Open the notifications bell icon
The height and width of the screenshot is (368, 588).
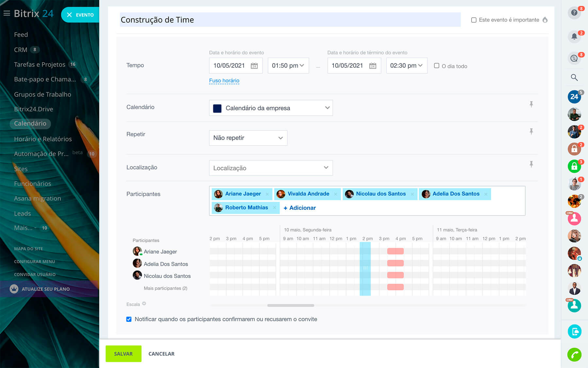tap(574, 36)
